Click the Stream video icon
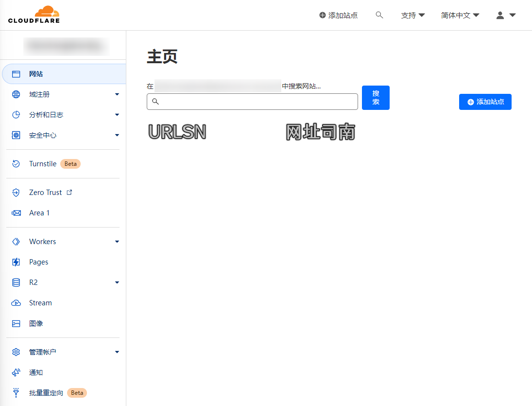The width and height of the screenshot is (532, 406). [16, 302]
